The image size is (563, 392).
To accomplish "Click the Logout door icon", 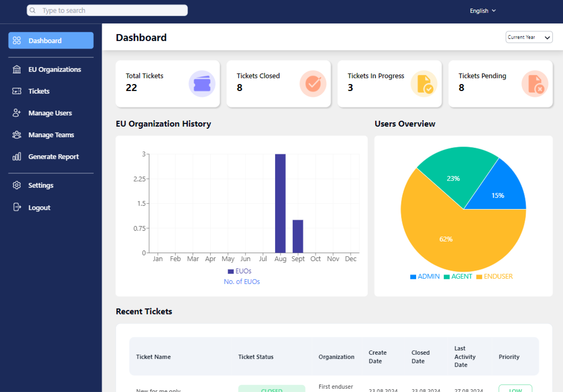I will 17,207.
